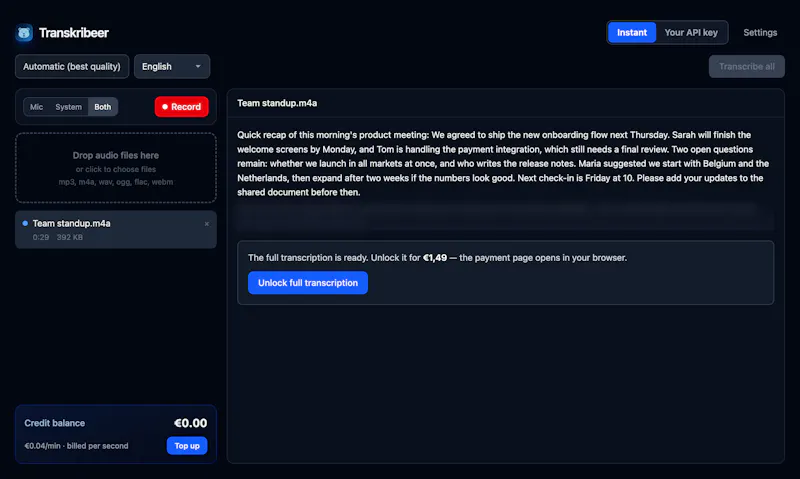Select System as recording source
Image resolution: width=800 pixels, height=479 pixels.
[68, 107]
